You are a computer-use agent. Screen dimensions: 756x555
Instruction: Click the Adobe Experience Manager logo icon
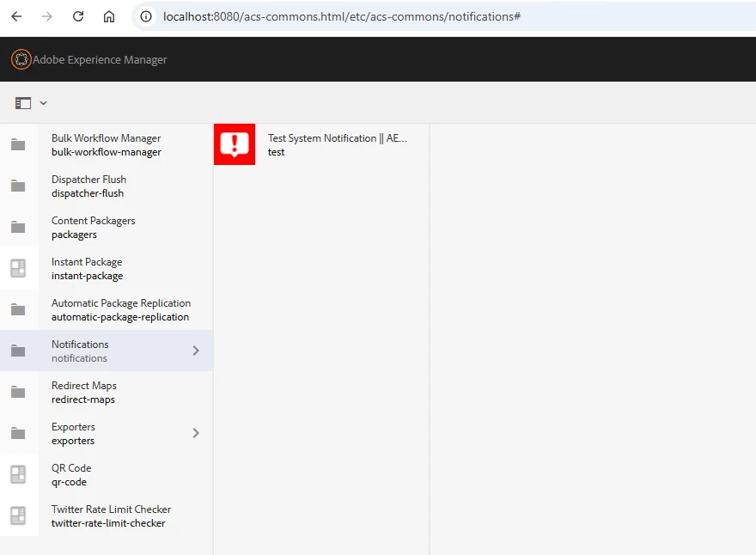[x=21, y=59]
